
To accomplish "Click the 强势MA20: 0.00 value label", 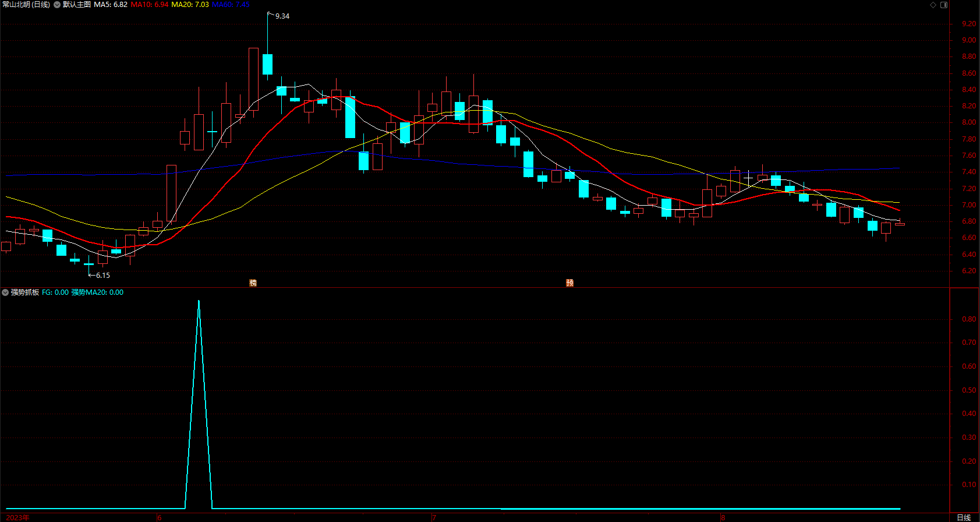I will (97, 292).
